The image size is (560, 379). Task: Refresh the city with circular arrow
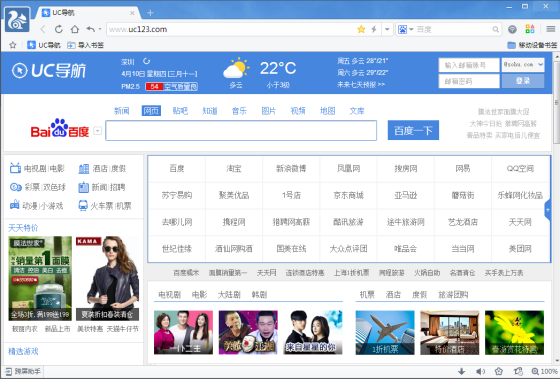(x=146, y=61)
